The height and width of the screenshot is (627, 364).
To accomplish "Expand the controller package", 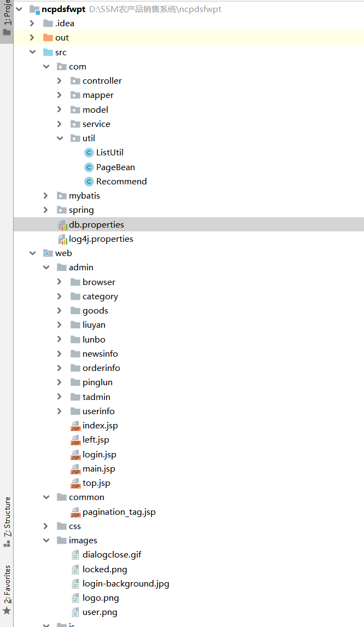I will tap(60, 81).
